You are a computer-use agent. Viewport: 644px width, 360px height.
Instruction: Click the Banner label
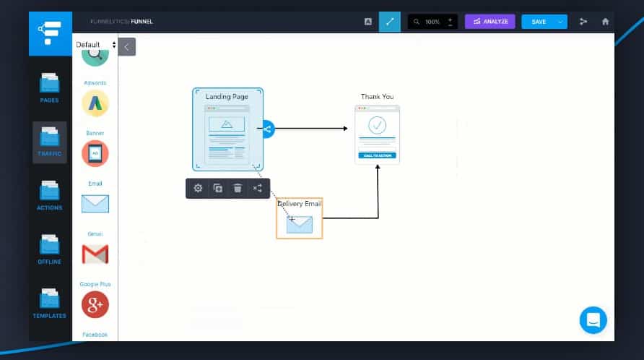[x=95, y=133]
